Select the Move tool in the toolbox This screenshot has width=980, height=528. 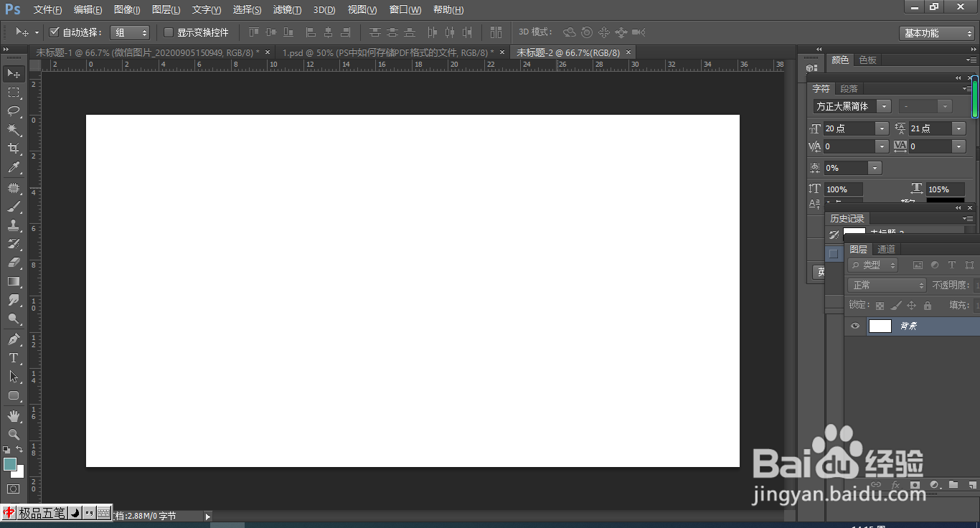[14, 73]
